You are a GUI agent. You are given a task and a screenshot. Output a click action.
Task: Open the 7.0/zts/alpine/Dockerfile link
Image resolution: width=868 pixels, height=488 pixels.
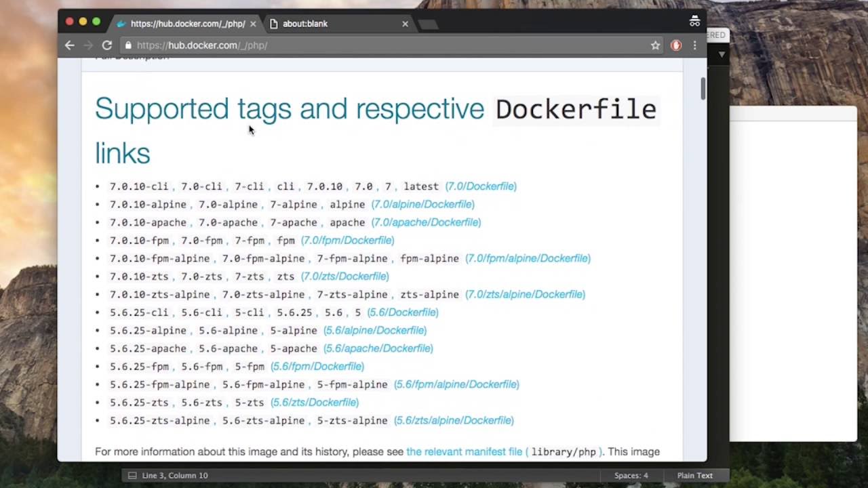point(525,294)
